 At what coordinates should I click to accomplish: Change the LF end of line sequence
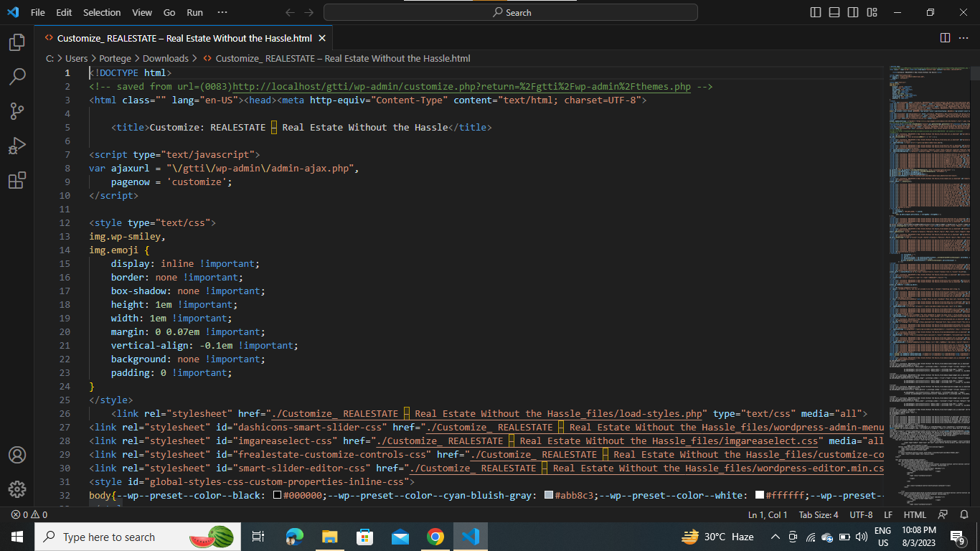888,514
